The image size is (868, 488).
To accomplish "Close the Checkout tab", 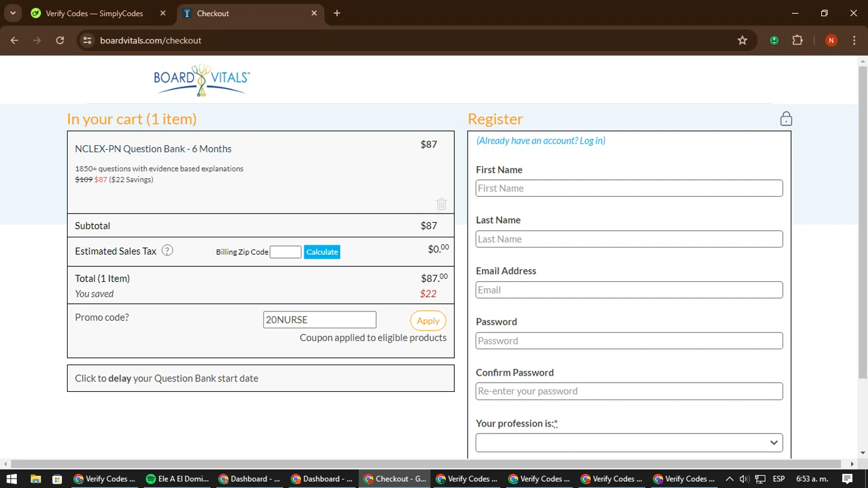I will pos(314,13).
